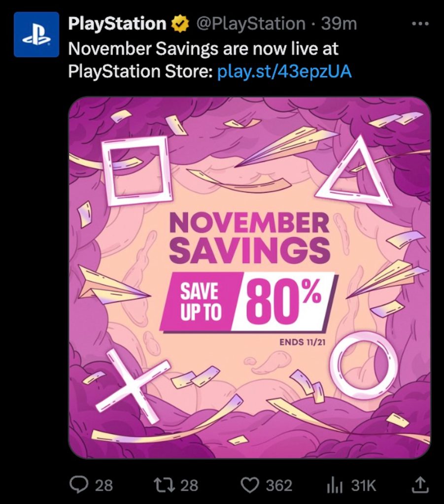This screenshot has width=444, height=504.
Task: Click the 28 reposts count
Action: pyautogui.click(x=189, y=485)
